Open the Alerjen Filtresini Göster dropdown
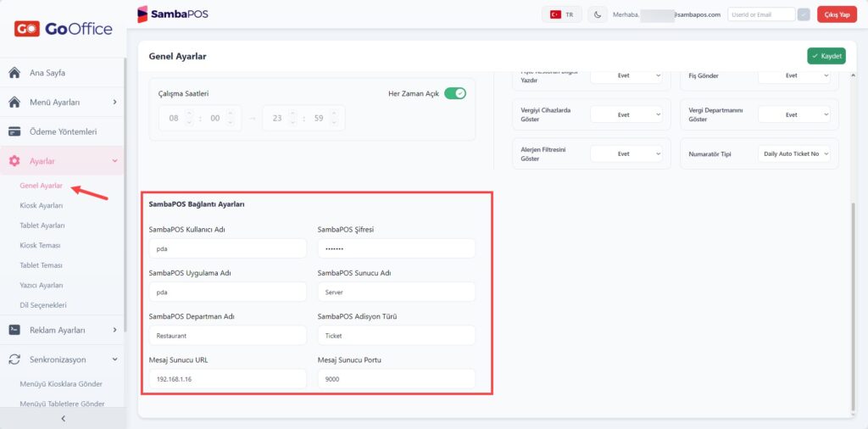This screenshot has height=429, width=868. [x=626, y=154]
